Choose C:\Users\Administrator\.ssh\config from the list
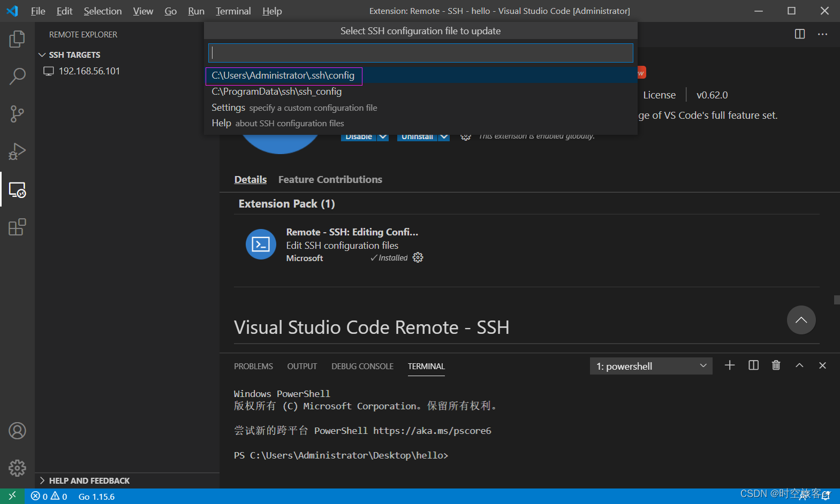This screenshot has height=504, width=840. (x=421, y=75)
